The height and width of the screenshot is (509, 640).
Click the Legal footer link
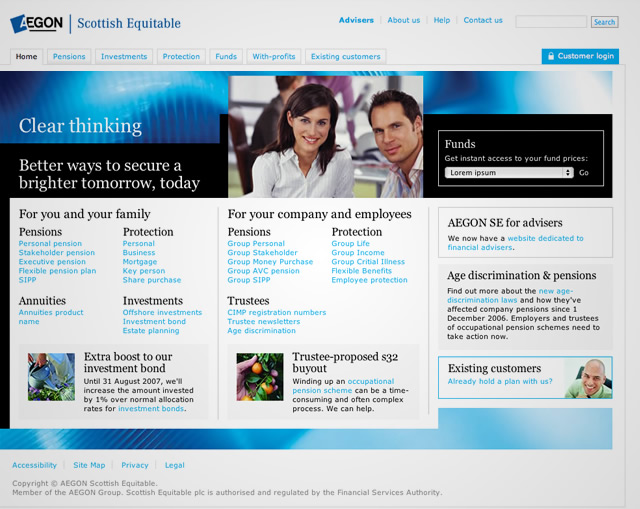pos(175,465)
